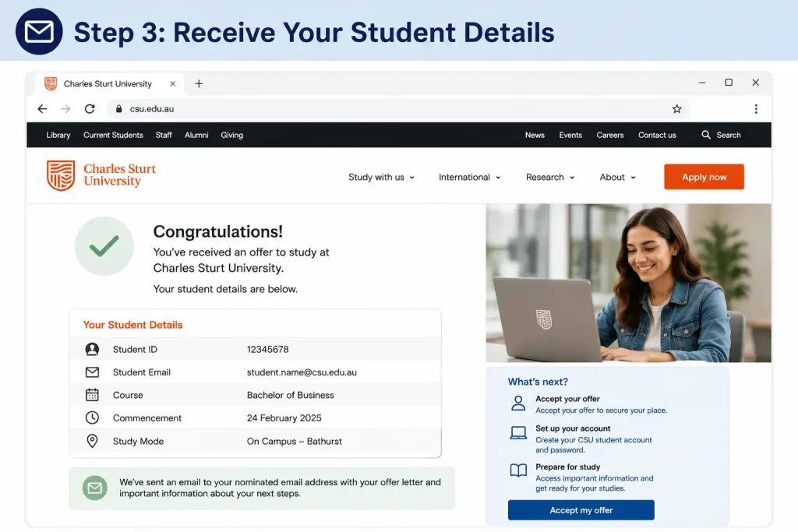The image size is (798, 532).
Task: Click the laptop icon beside Set up your account
Action: point(518,433)
